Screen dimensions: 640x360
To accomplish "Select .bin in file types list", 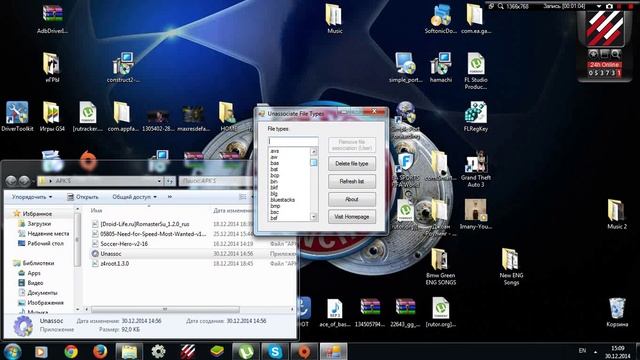I will tap(274, 181).
